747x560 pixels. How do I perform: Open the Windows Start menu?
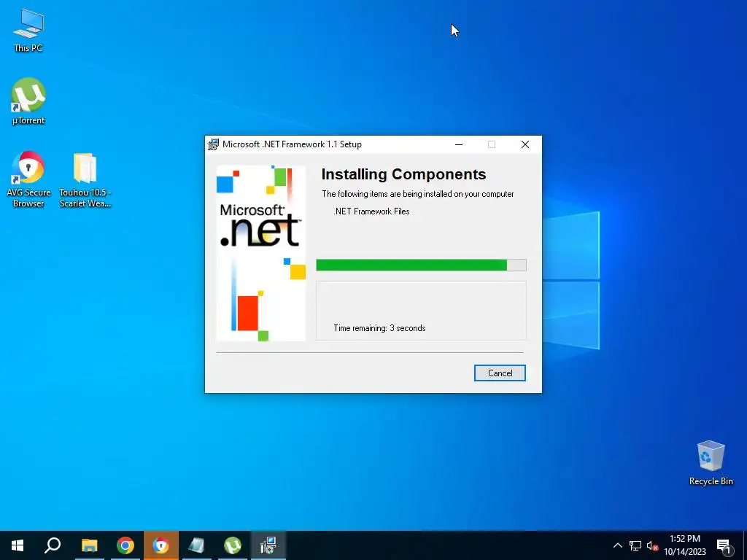click(18, 545)
